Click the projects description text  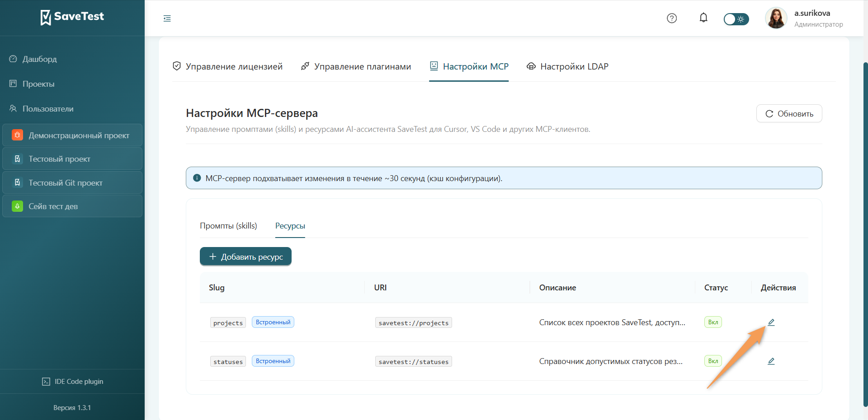click(612, 322)
